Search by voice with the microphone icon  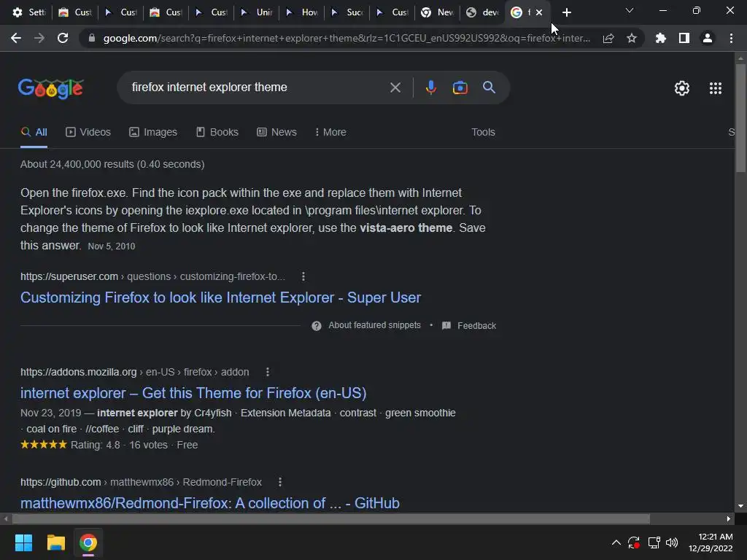[x=430, y=87]
